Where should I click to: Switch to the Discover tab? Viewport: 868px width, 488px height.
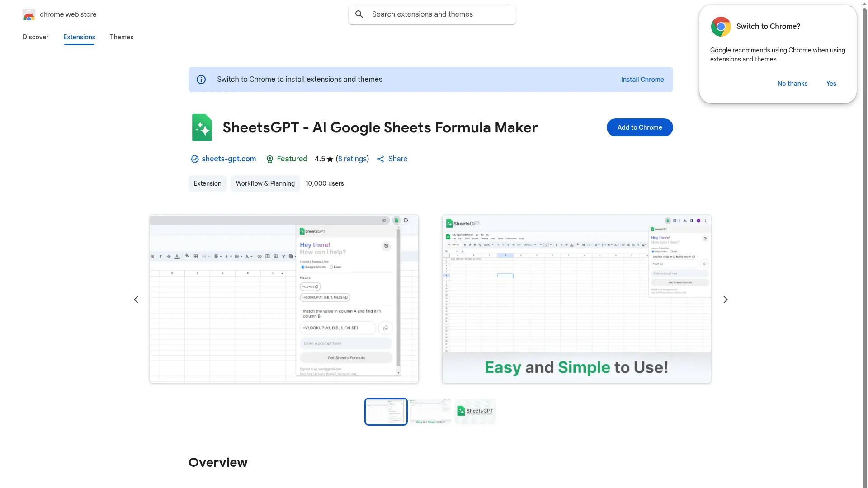35,37
